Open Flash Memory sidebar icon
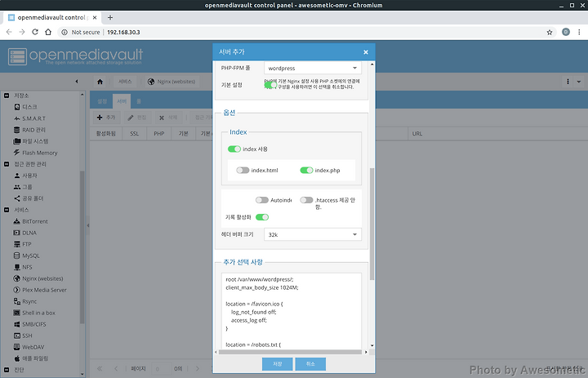This screenshot has width=588, height=378. pyautogui.click(x=17, y=153)
